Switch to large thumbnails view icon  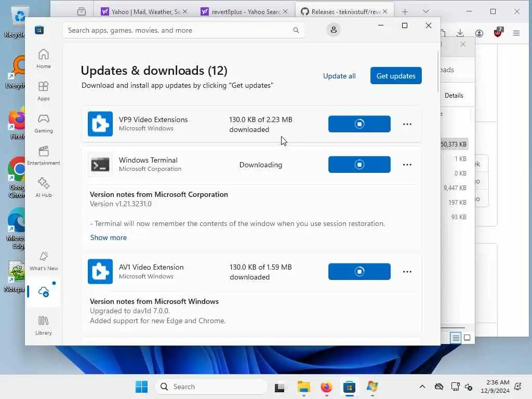[467, 338]
